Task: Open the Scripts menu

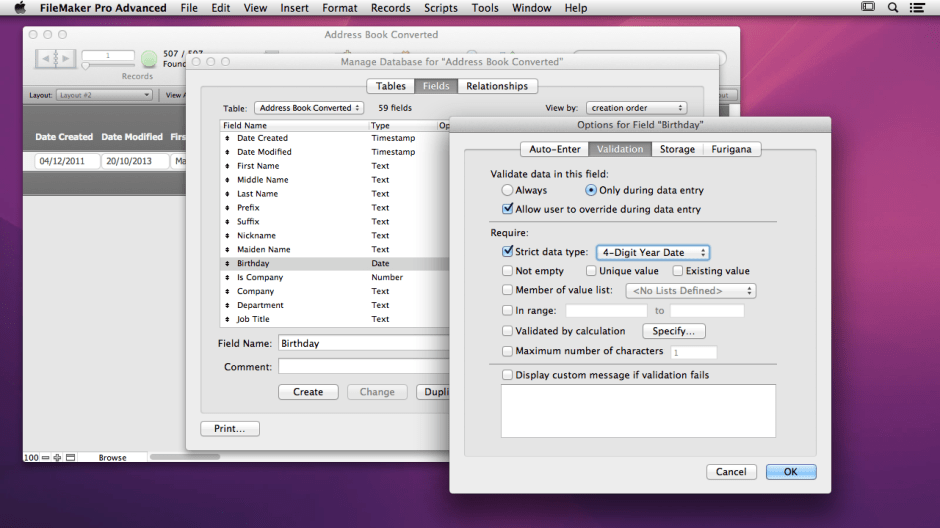Action: coord(441,8)
